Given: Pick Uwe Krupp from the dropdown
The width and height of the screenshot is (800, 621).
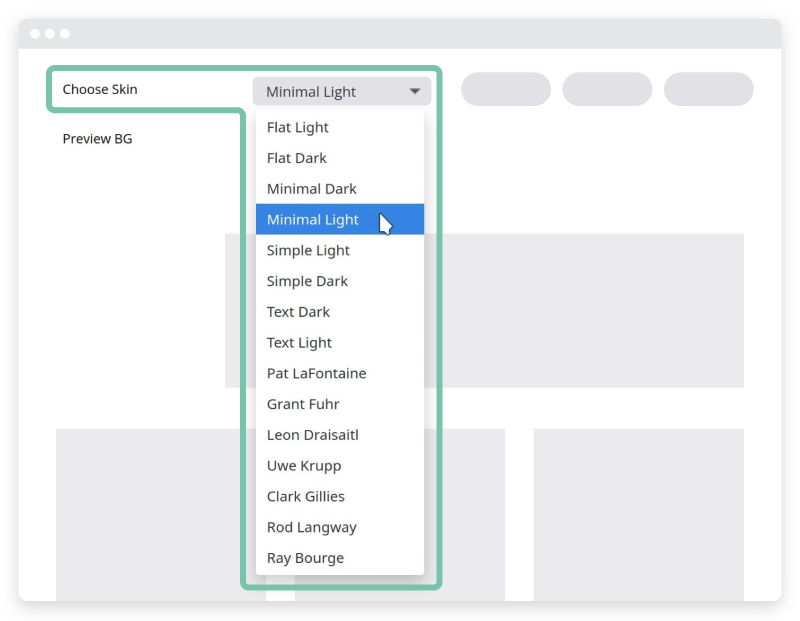Looking at the screenshot, I should tap(340, 465).
